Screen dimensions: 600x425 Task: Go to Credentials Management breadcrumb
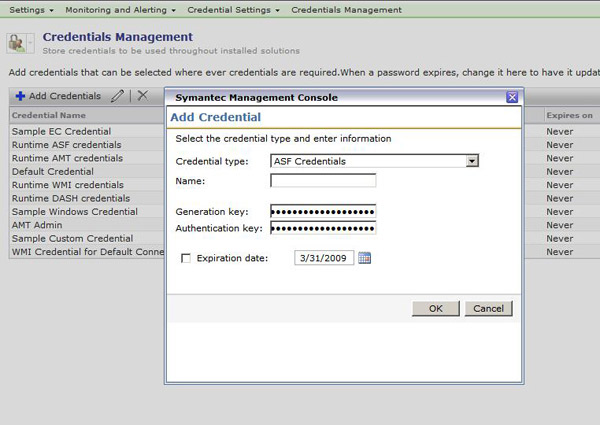coord(346,10)
